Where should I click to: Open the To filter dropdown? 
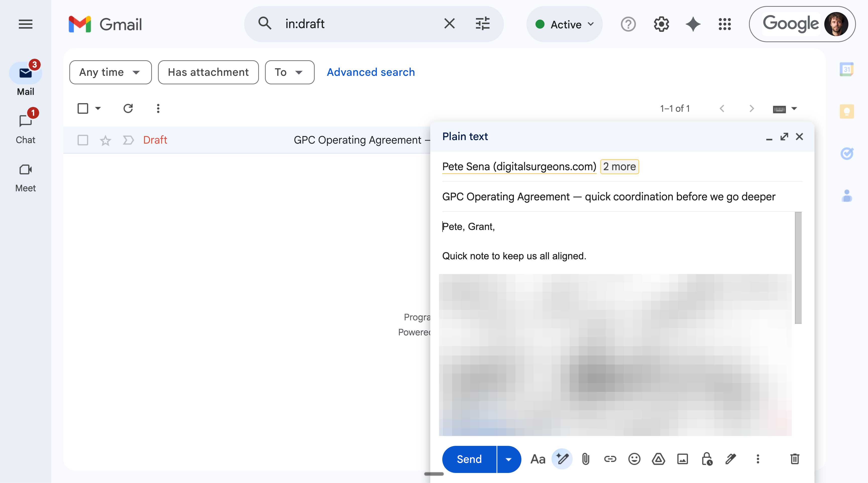(289, 72)
